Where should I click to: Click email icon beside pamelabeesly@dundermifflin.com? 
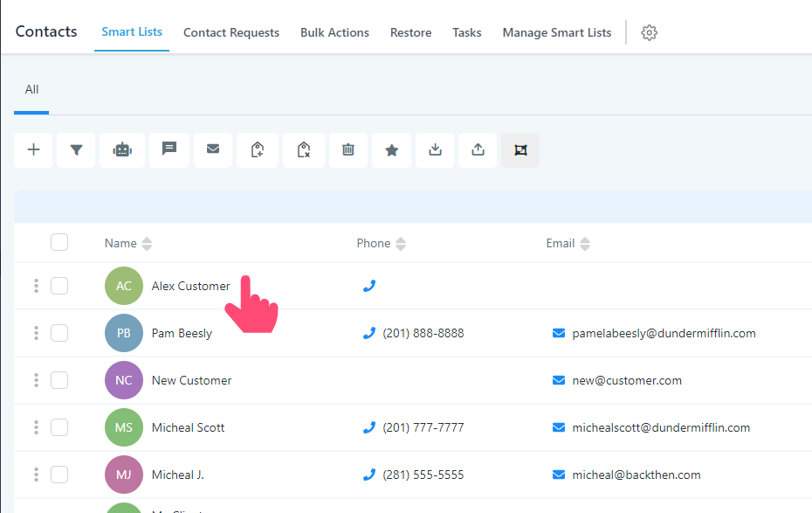coord(559,333)
